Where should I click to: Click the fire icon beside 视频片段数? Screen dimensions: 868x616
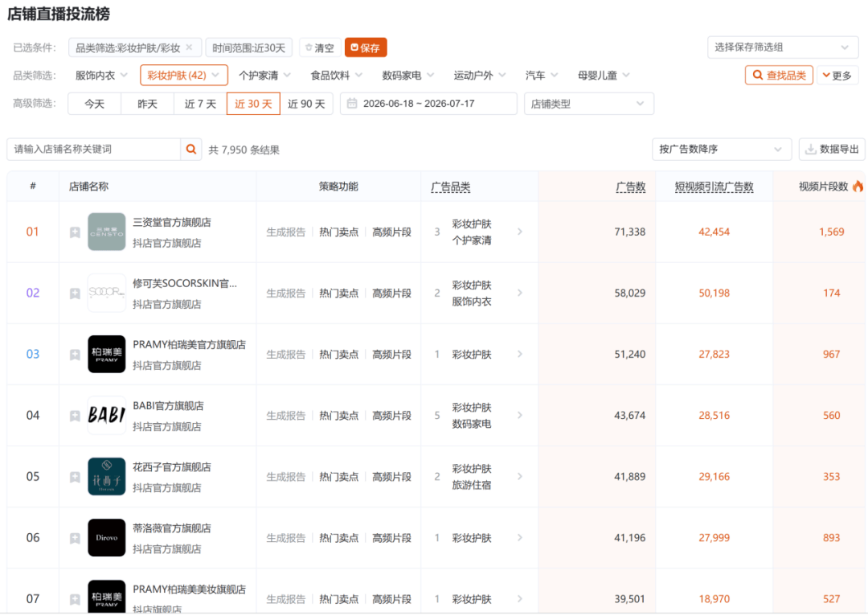tap(858, 186)
